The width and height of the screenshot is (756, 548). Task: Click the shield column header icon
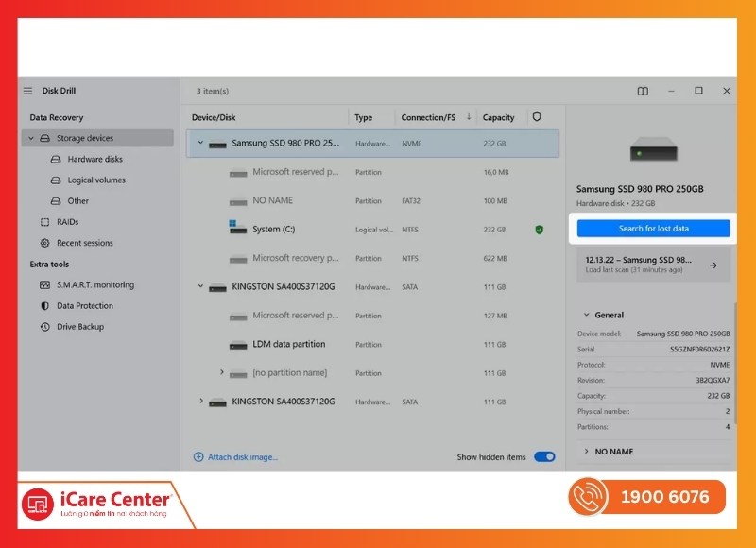pyautogui.click(x=537, y=117)
